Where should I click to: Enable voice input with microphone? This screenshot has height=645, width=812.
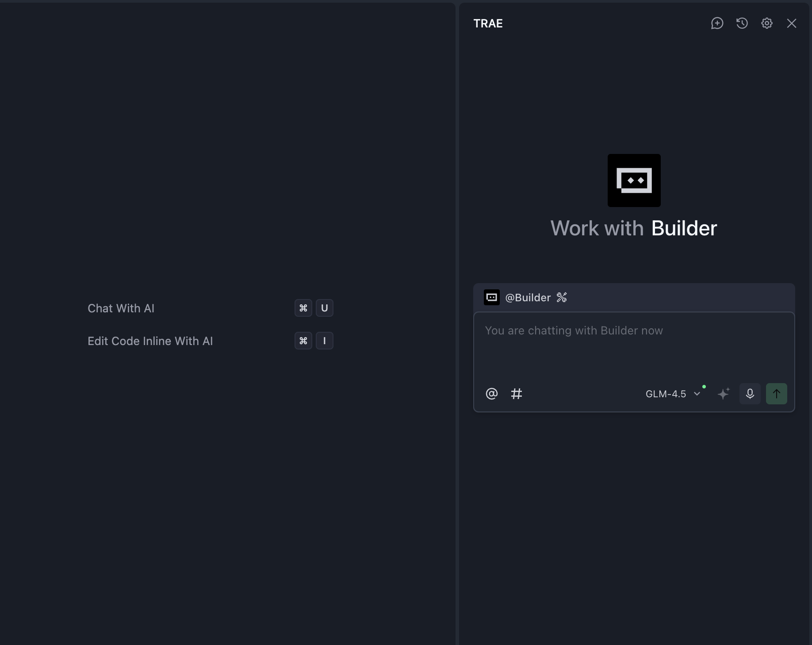click(x=750, y=394)
